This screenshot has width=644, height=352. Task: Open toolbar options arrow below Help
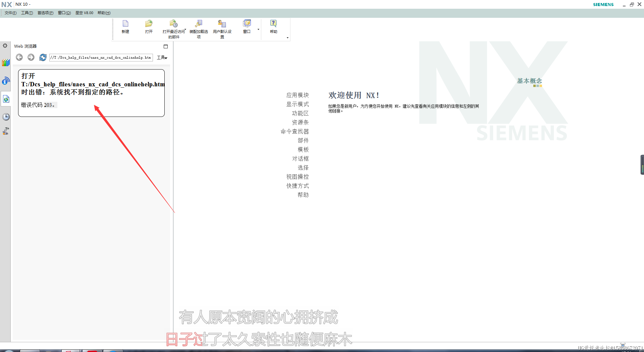point(287,38)
